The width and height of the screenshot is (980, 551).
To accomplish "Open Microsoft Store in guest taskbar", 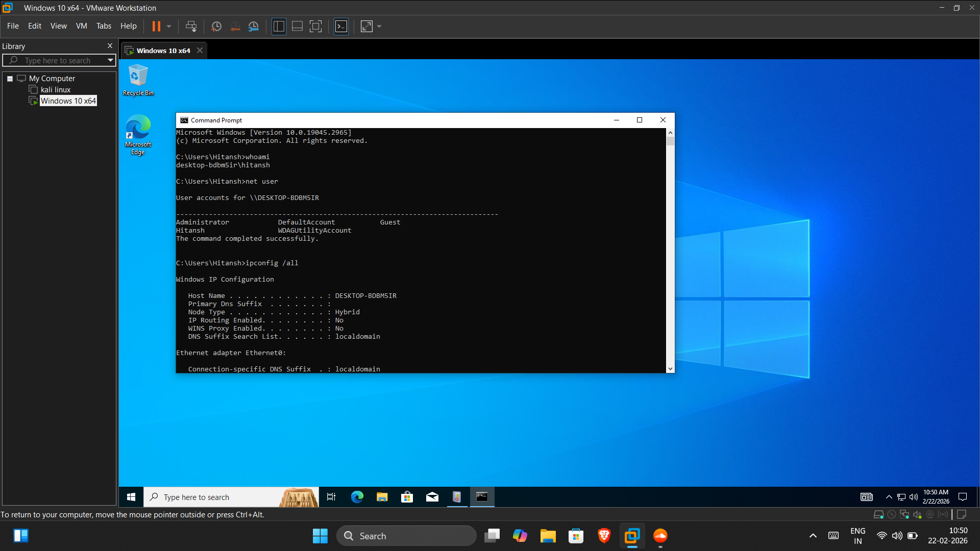I will coord(407,497).
